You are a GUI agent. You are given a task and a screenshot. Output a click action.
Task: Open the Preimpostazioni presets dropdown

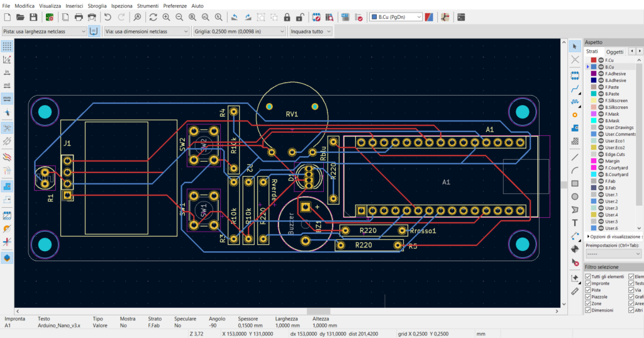pos(613,254)
